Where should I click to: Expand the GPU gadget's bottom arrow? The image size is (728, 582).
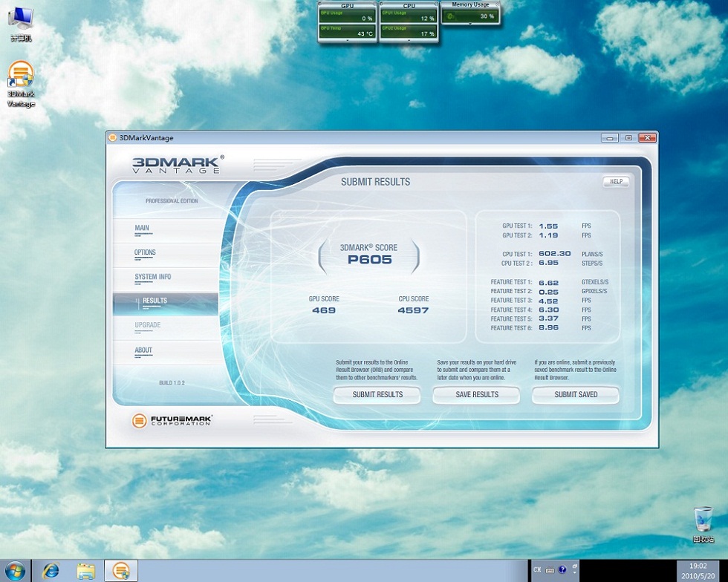(348, 41)
